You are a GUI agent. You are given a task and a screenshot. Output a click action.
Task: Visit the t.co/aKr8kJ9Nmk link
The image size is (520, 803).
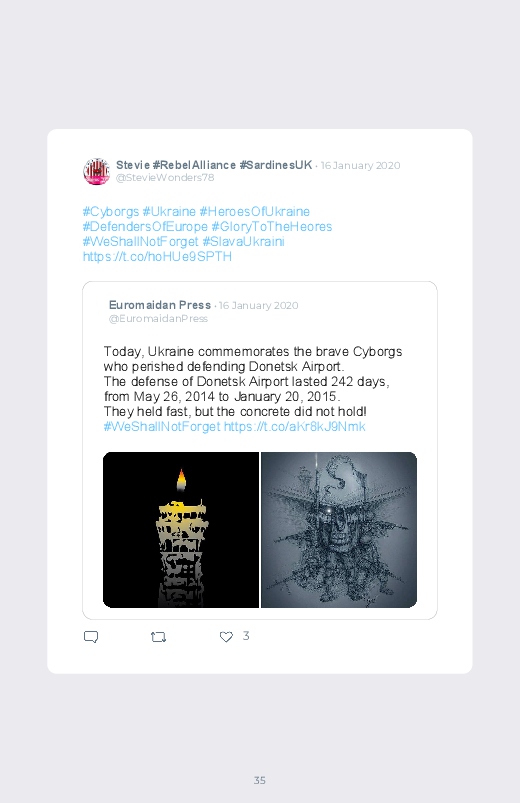[x=295, y=426]
